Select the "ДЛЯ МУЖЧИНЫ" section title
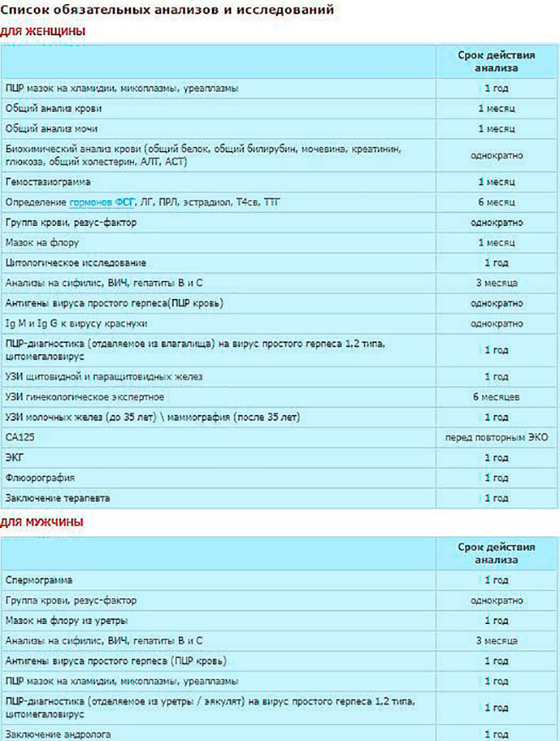This screenshot has width=560, height=741. pyautogui.click(x=42, y=523)
